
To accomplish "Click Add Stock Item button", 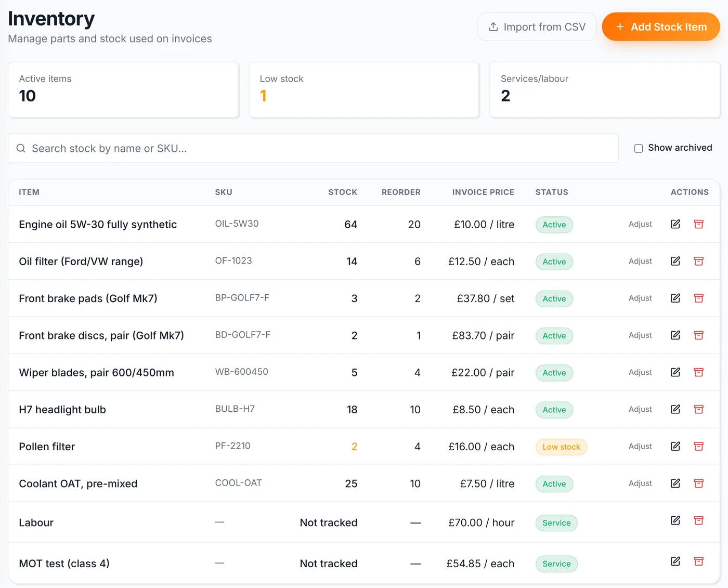I will coord(661,27).
